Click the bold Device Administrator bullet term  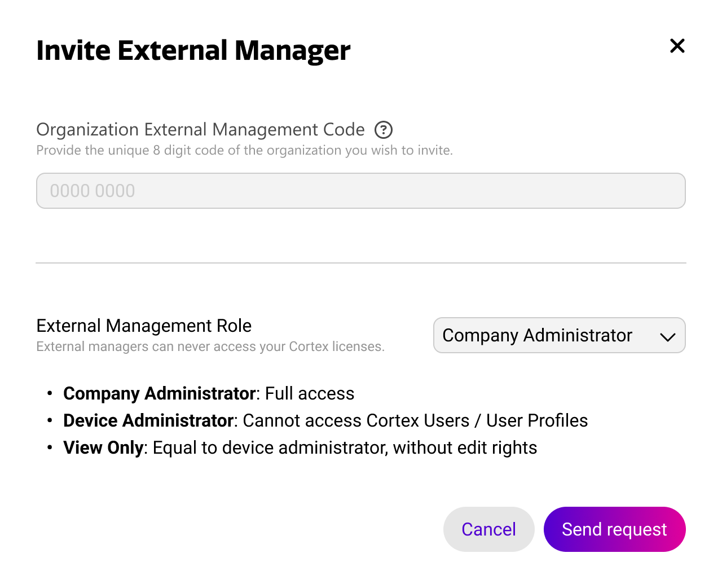coord(148,420)
